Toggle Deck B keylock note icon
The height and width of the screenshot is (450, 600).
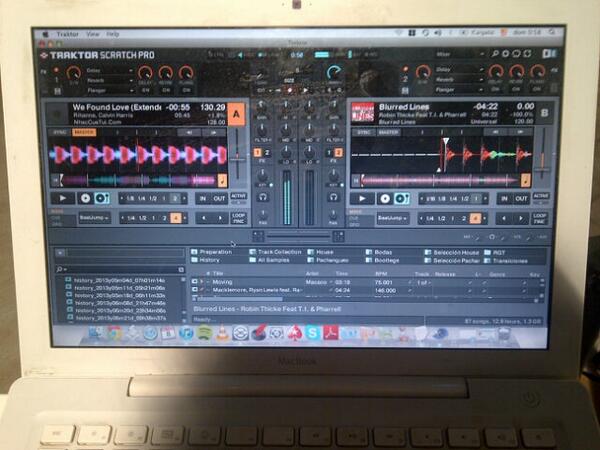tap(526, 180)
